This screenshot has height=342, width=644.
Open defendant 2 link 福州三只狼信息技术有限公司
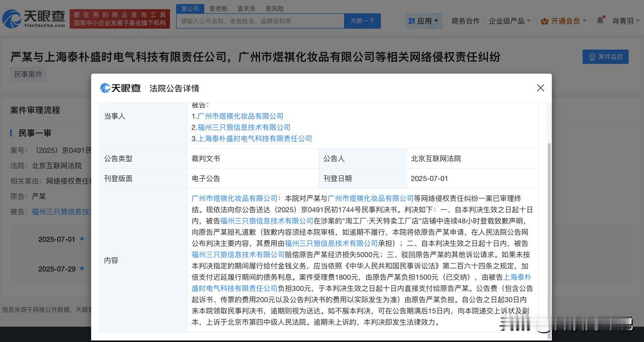click(244, 127)
